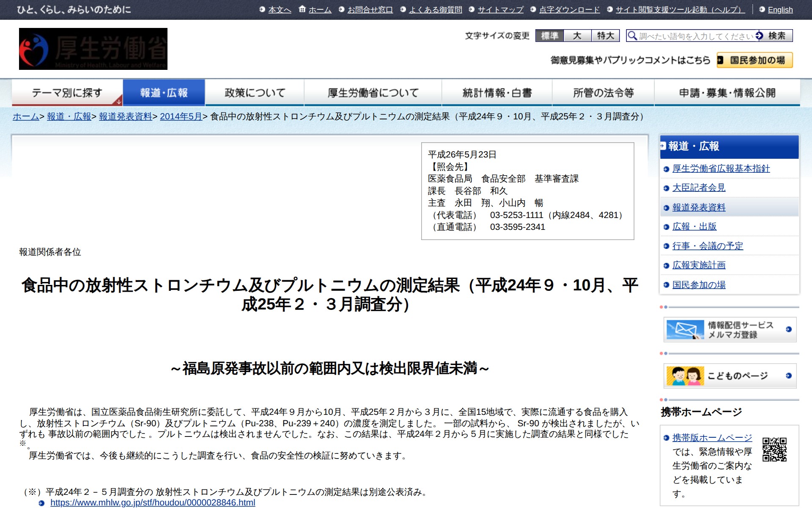Screen dimensions: 812x508
Task: Open 政策について navigation tab
Action: click(255, 93)
